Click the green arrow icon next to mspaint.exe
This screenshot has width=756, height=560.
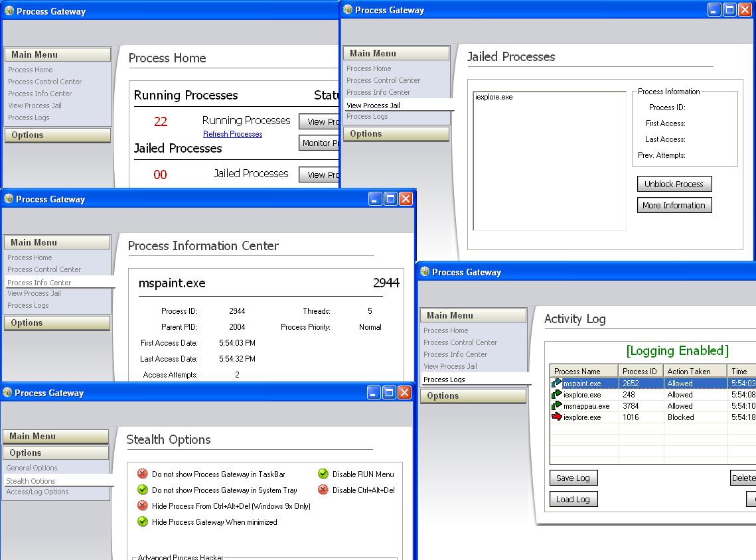click(x=557, y=384)
